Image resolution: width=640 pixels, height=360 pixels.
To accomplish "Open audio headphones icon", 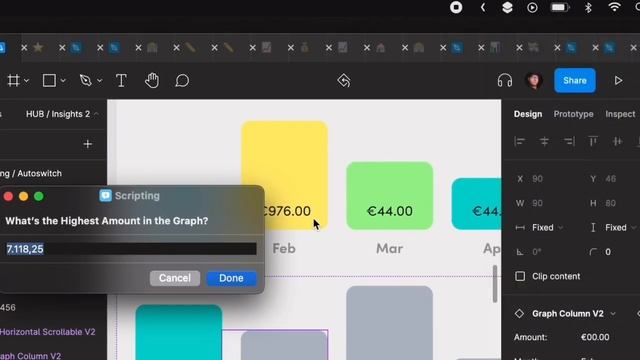I will [x=505, y=80].
